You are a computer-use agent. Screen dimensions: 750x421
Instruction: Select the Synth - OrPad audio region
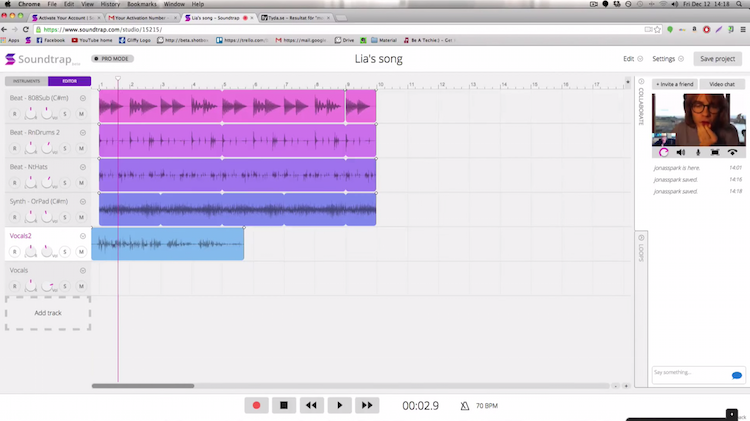coord(237,209)
